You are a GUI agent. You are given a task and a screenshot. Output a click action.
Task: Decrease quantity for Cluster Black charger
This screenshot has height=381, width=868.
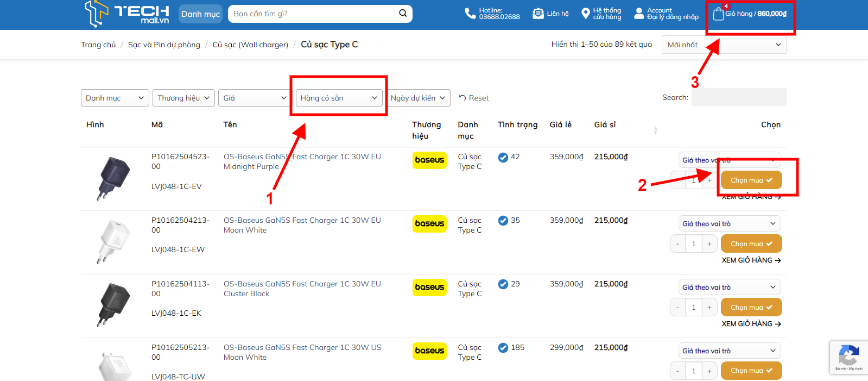[677, 308]
